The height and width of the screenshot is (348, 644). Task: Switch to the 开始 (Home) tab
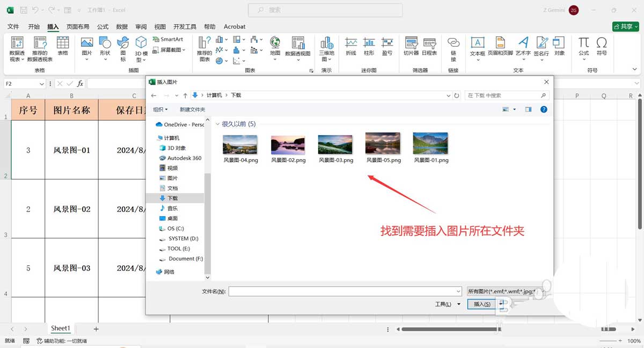(34, 26)
